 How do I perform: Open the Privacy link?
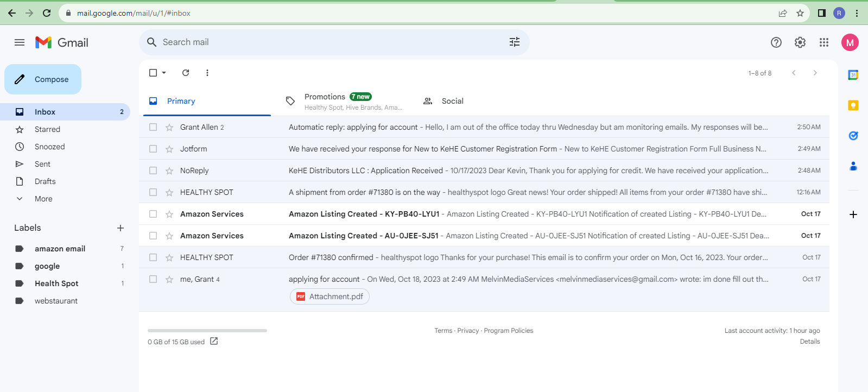click(468, 331)
